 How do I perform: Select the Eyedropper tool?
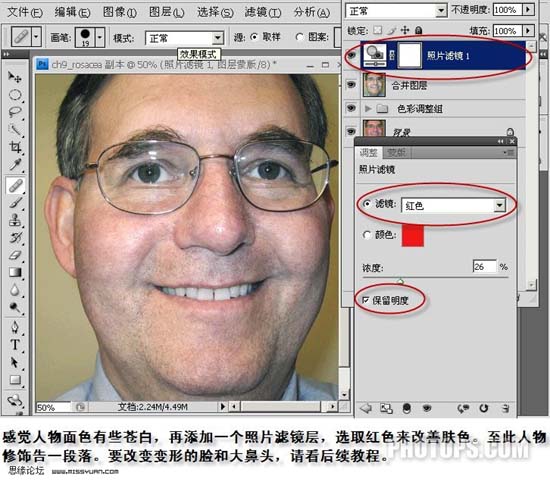[15, 164]
